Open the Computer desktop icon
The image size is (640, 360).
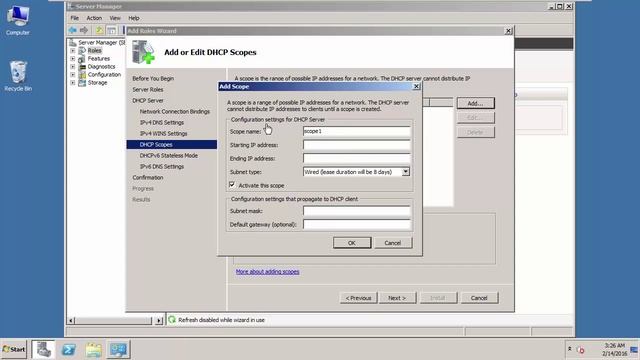coord(18,20)
